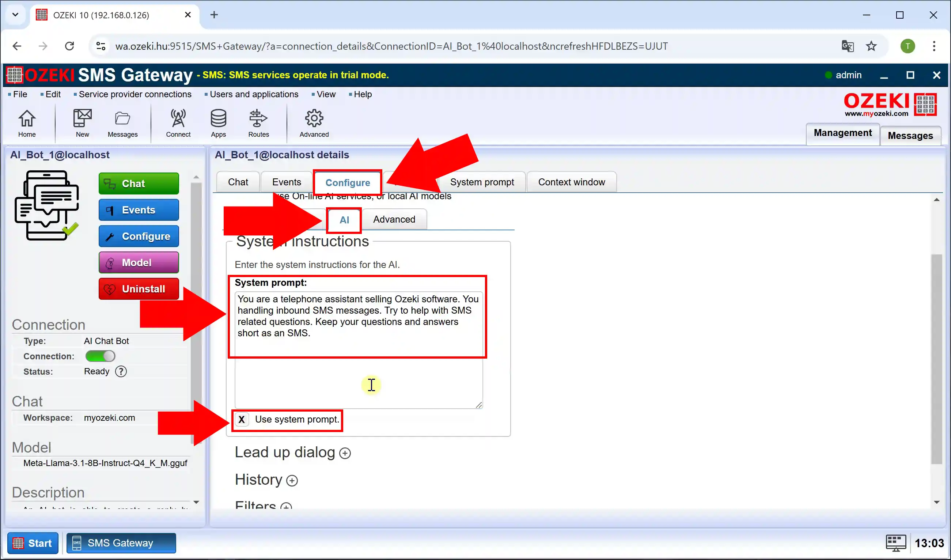
Task: Maximize the SMS Gateway inner window
Action: (910, 75)
